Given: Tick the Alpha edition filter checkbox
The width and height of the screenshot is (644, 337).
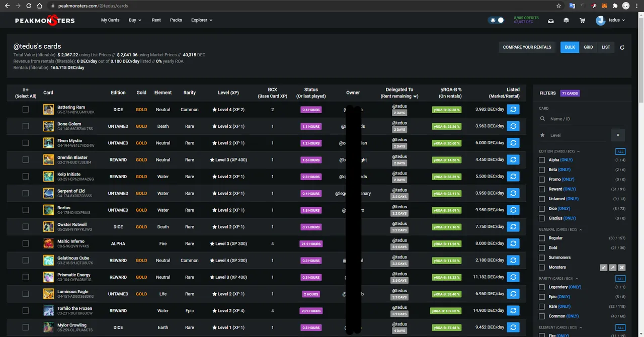Looking at the screenshot, I should click(542, 160).
